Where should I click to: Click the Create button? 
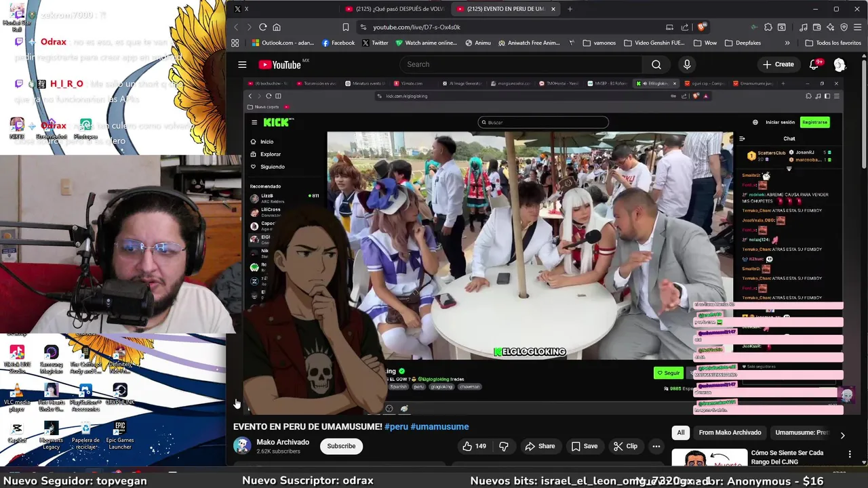coord(778,64)
